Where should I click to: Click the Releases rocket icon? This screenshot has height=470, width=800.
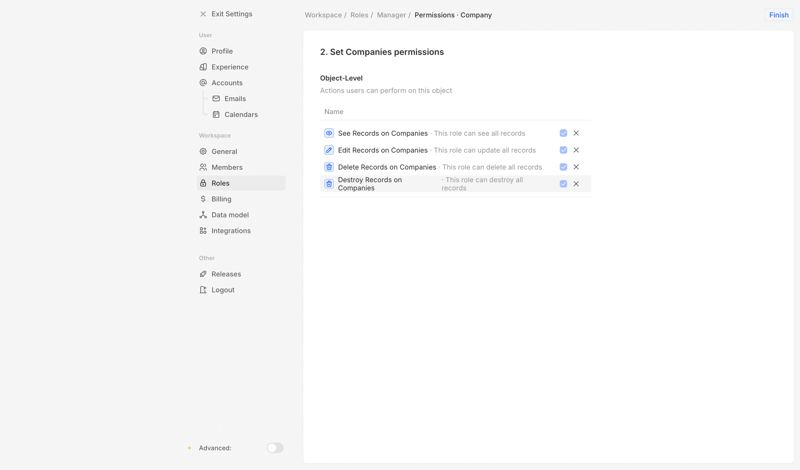pos(203,274)
